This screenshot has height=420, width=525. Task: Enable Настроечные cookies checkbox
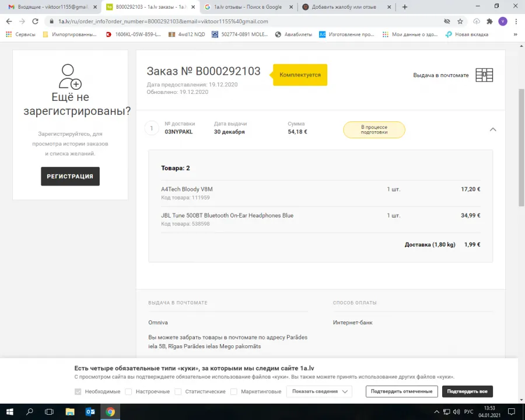coord(128,391)
